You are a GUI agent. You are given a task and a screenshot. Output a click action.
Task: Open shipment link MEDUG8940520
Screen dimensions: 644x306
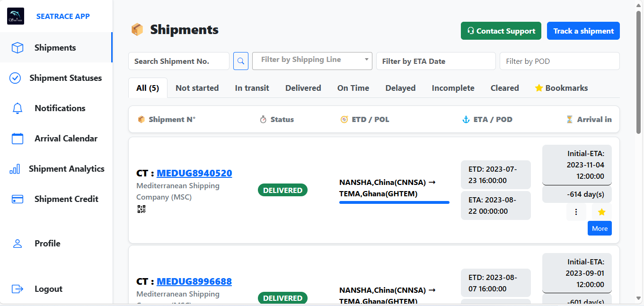(x=194, y=173)
